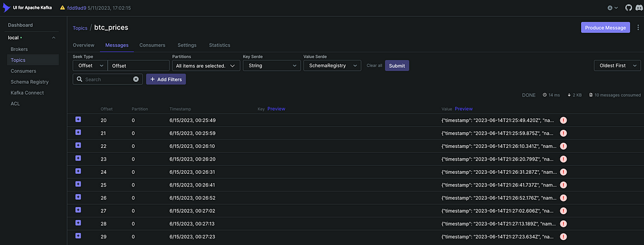This screenshot has height=245, width=644.
Task: Collapse the local cluster menu
Action: pos(54,38)
